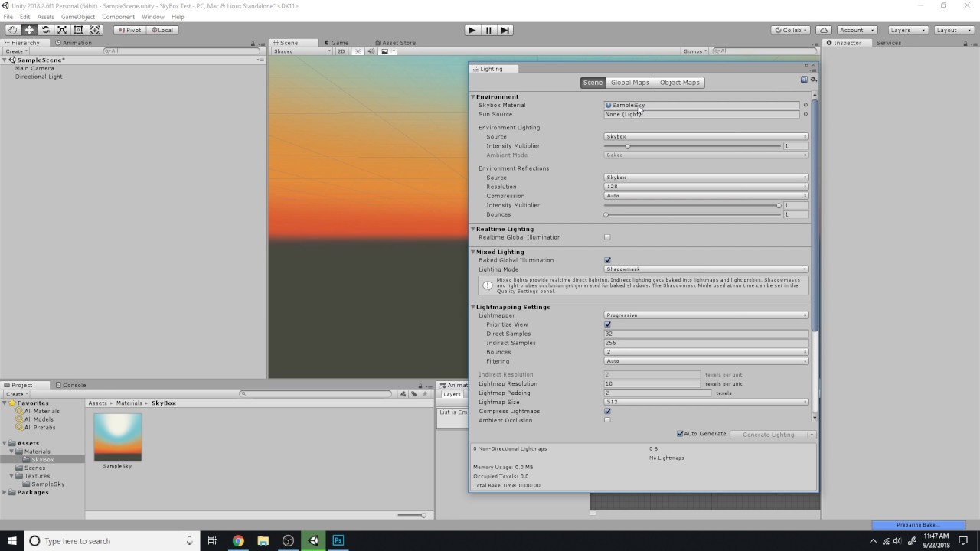Open the File menu
The height and width of the screenshot is (551, 980).
point(8,17)
